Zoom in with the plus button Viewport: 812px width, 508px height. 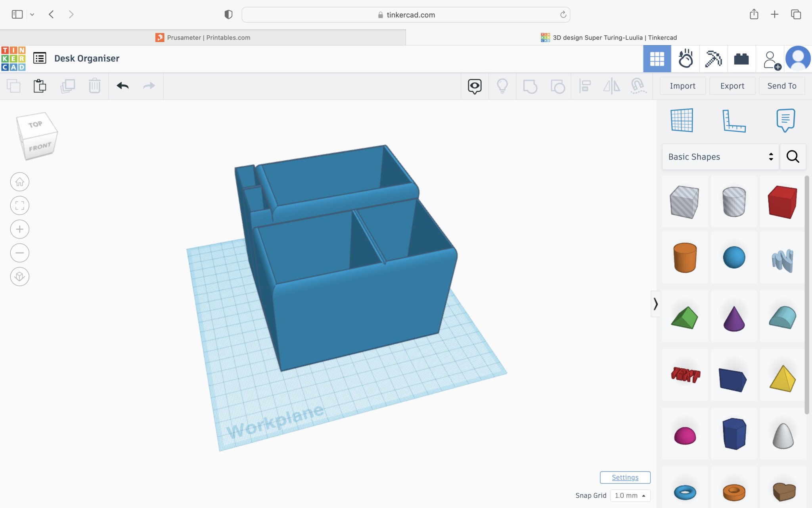coord(20,229)
